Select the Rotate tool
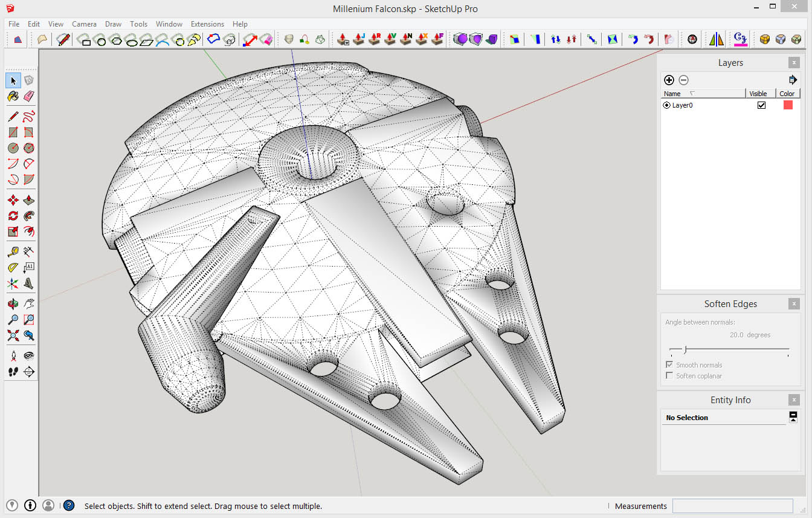 point(13,216)
